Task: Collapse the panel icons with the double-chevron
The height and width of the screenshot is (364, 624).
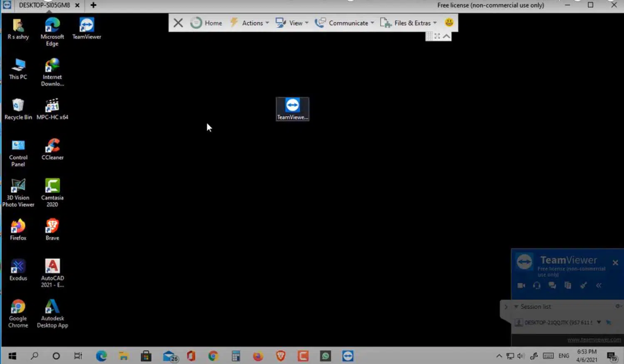Action: coord(599,285)
